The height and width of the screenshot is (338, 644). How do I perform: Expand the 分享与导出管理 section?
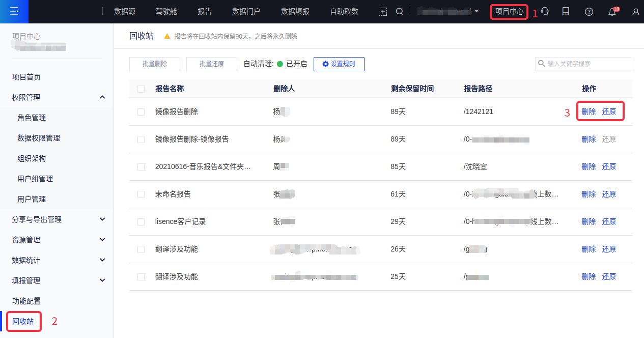point(102,219)
